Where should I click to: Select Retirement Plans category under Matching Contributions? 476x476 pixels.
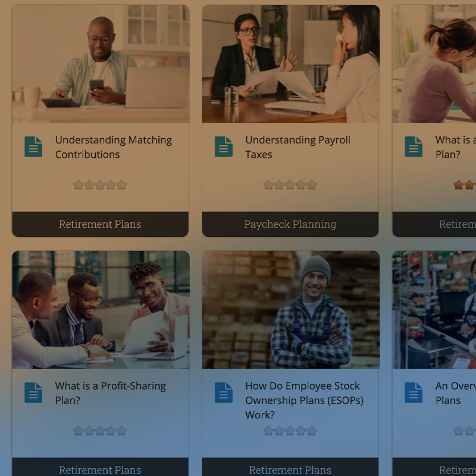[100, 224]
